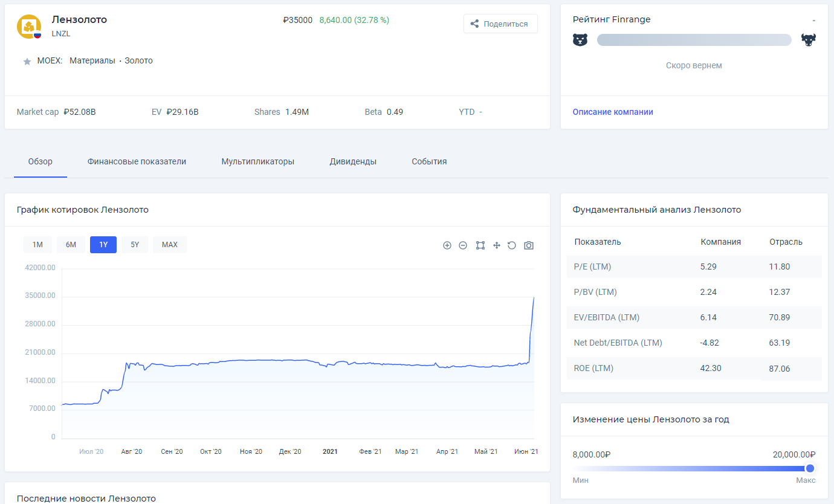
Task: Open the Мультипликаторы tab
Action: [258, 161]
